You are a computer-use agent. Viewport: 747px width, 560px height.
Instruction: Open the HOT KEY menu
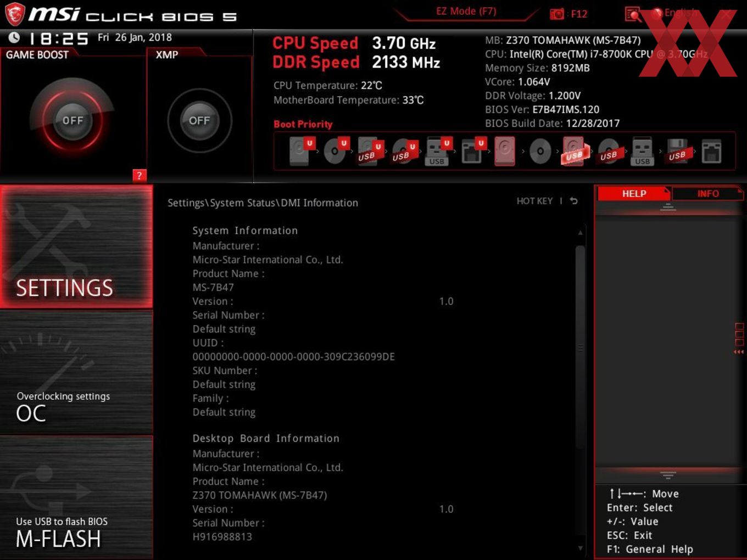coord(534,201)
